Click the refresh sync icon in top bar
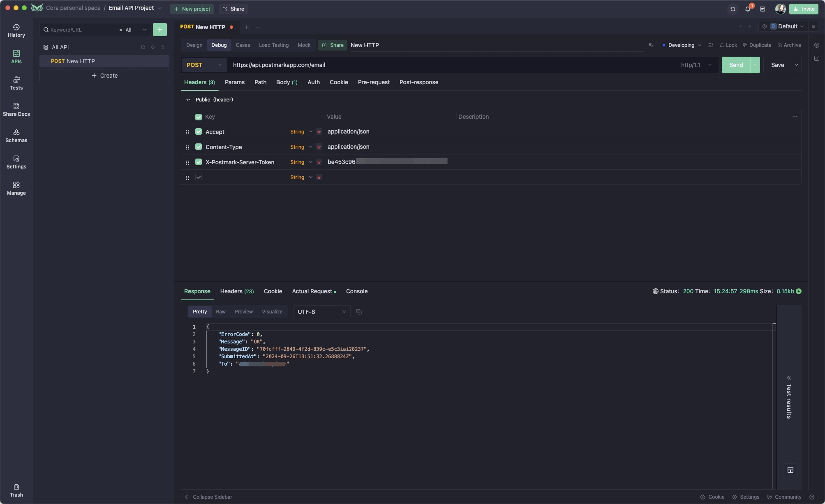The height and width of the screenshot is (504, 825). pos(733,9)
